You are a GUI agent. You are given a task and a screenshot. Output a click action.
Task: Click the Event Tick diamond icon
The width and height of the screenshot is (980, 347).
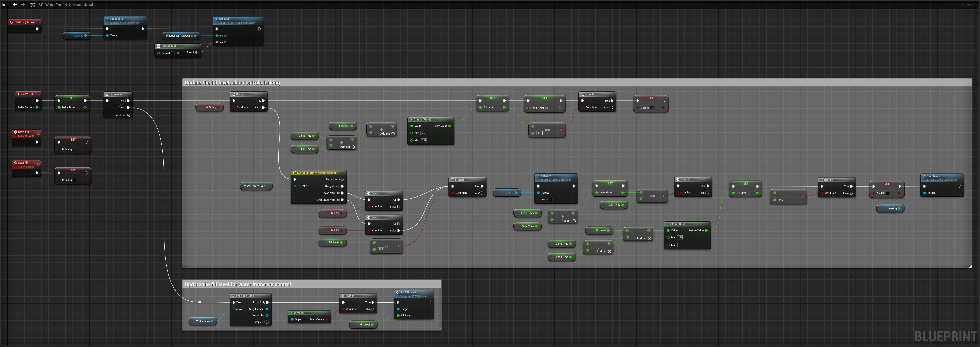19,94
